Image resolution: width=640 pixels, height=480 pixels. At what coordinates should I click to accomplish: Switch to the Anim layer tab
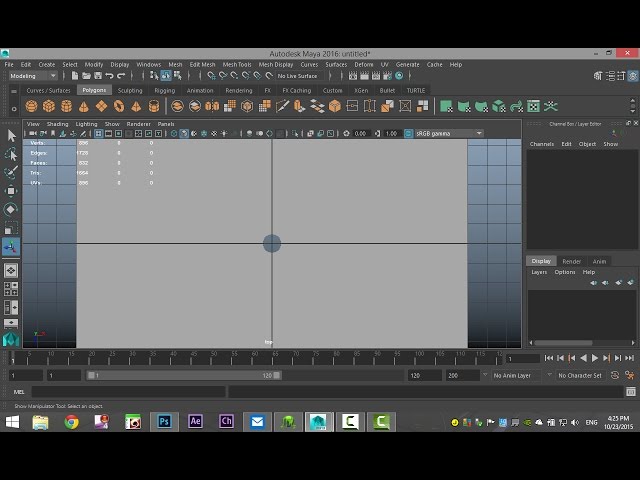599,261
